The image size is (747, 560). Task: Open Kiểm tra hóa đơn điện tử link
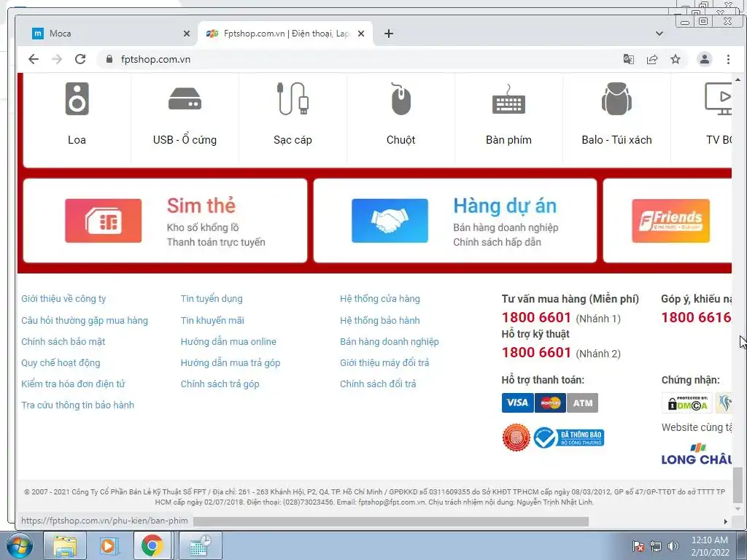coord(73,384)
